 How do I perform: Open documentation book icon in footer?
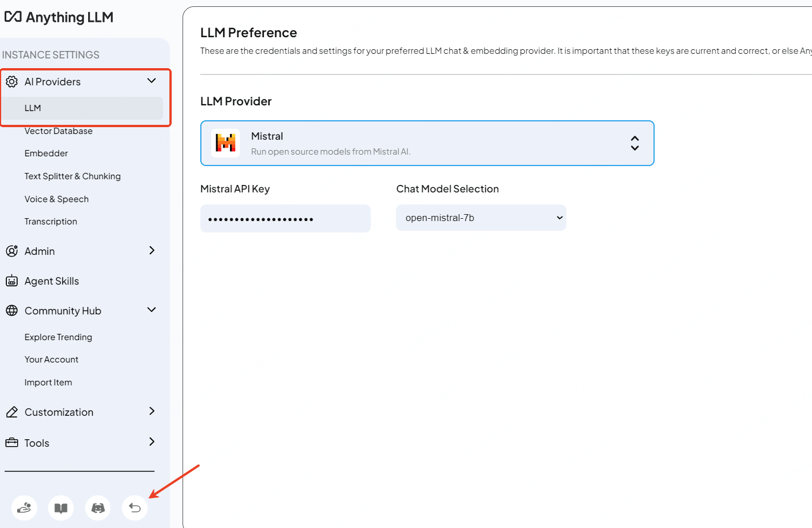point(61,508)
